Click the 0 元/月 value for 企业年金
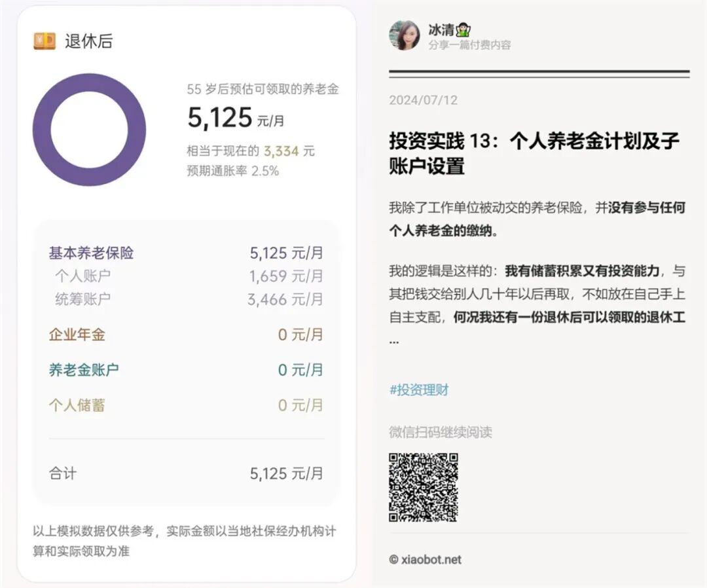 [x=300, y=335]
